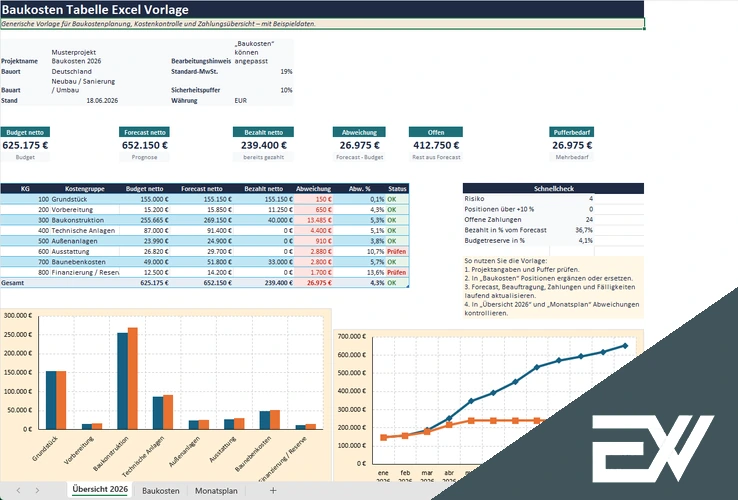Select the Budget netto 625.175 € value
This screenshot has height=500, width=738.
coord(25,145)
